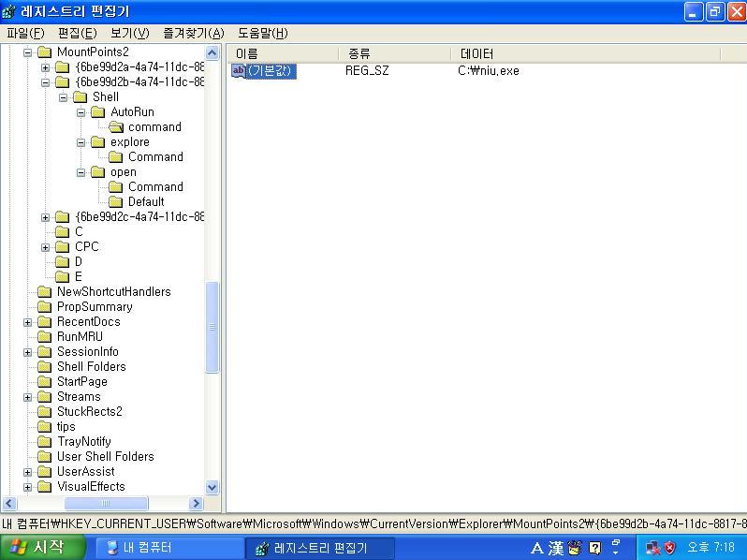
Task: Click the Shell Folders folder icon
Action: (x=44, y=366)
